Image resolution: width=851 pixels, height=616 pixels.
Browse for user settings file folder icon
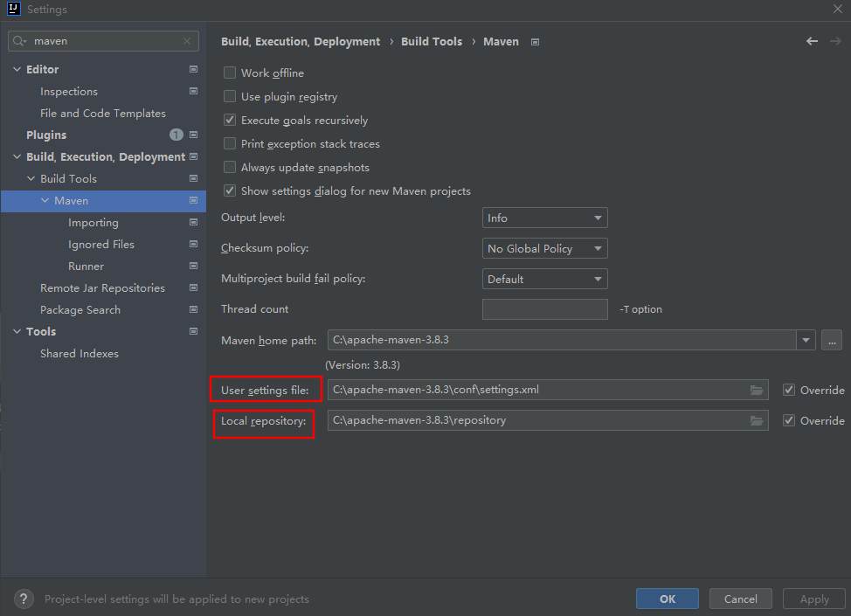757,390
